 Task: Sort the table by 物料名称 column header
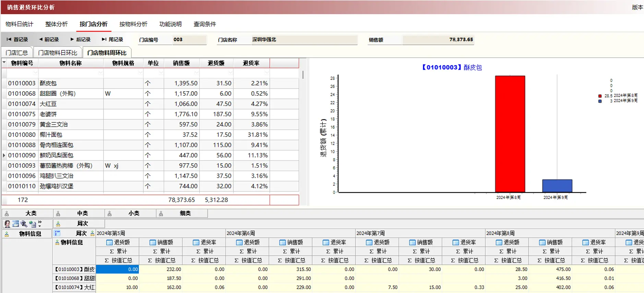pyautogui.click(x=71, y=63)
